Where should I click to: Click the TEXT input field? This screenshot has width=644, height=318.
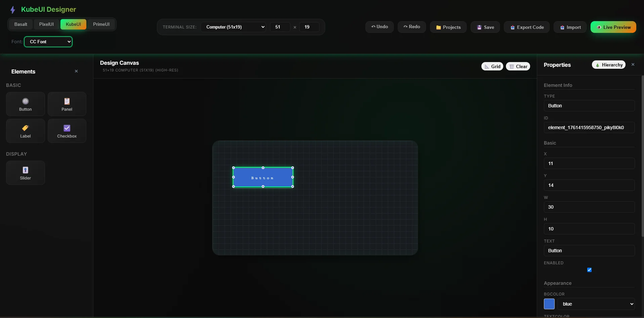[589, 251]
